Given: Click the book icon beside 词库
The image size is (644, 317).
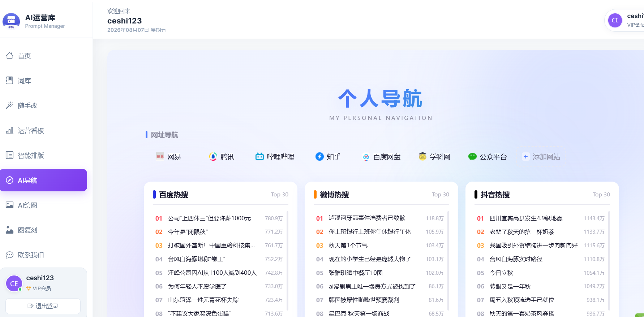Looking at the screenshot, I should [10, 81].
